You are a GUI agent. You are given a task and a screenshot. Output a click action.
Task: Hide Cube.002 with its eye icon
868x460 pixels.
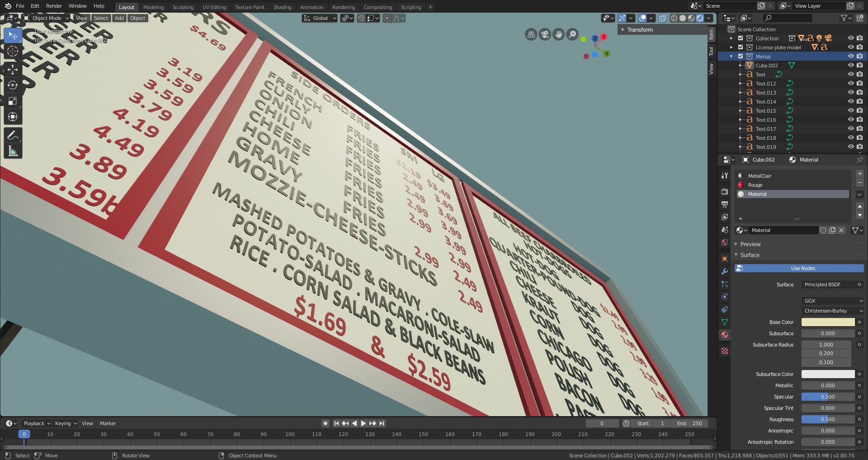click(x=851, y=66)
